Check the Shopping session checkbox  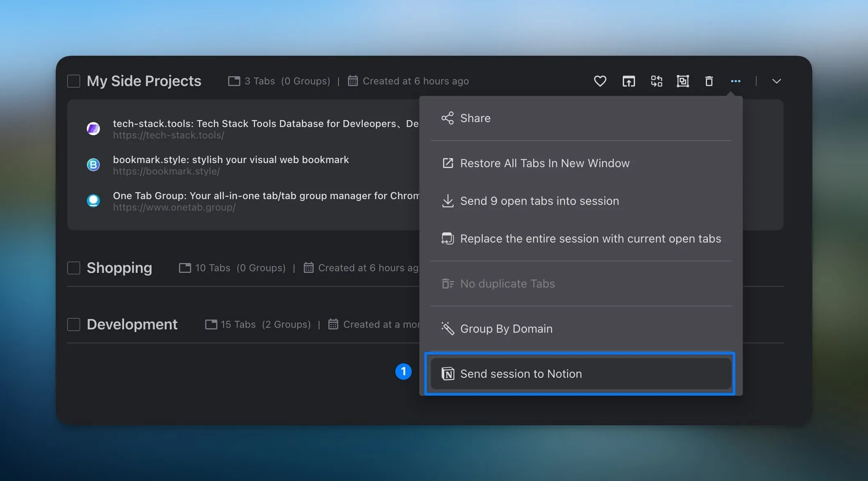pyautogui.click(x=74, y=268)
